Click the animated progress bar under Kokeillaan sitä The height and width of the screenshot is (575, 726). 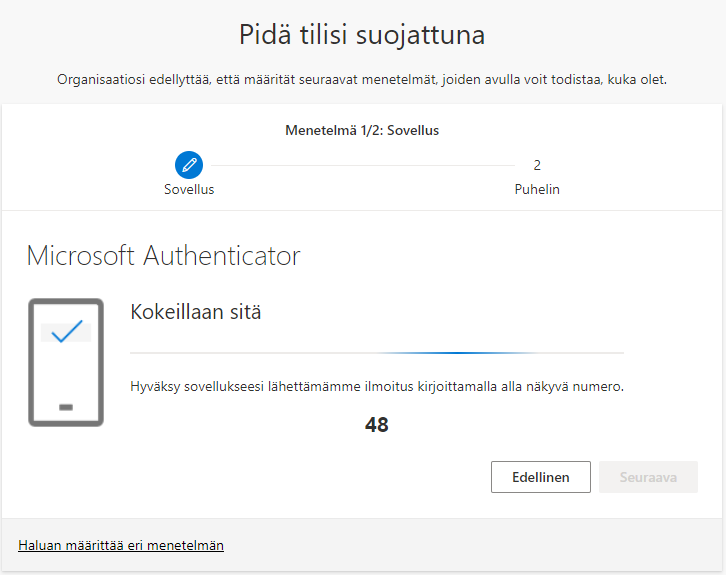377,353
